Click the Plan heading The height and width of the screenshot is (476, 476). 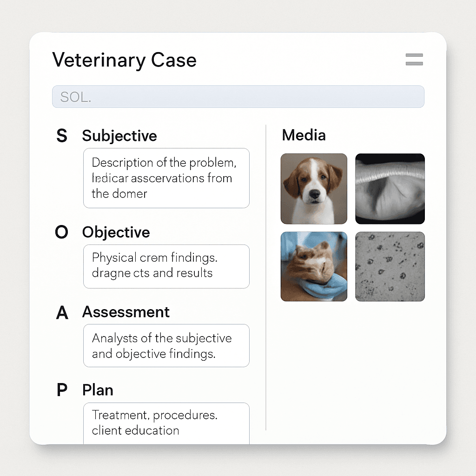98,390
